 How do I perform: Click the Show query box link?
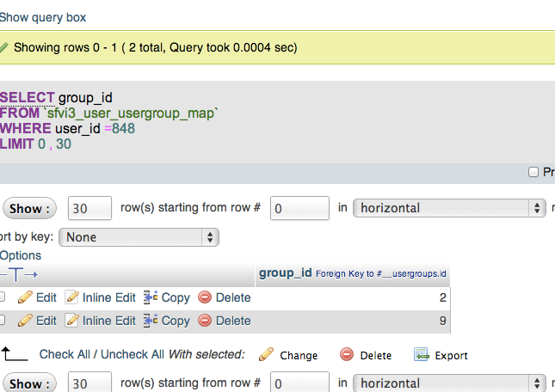[x=43, y=17]
